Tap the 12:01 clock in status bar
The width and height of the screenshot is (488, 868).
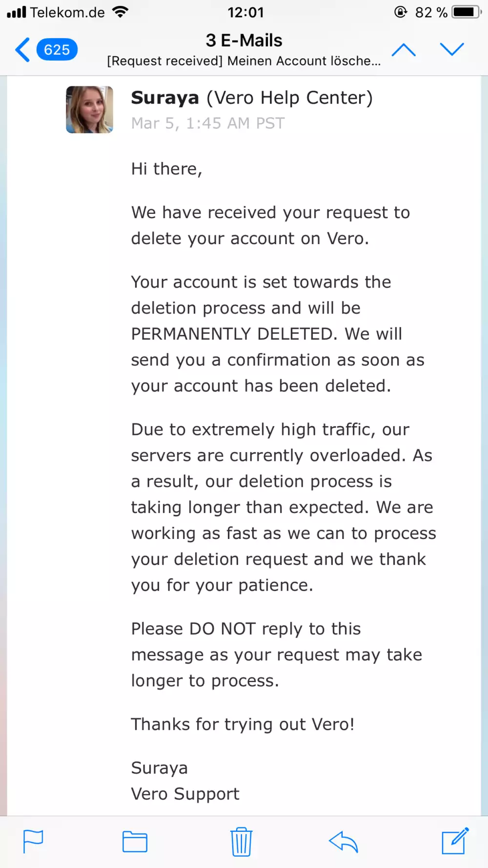pyautogui.click(x=245, y=12)
